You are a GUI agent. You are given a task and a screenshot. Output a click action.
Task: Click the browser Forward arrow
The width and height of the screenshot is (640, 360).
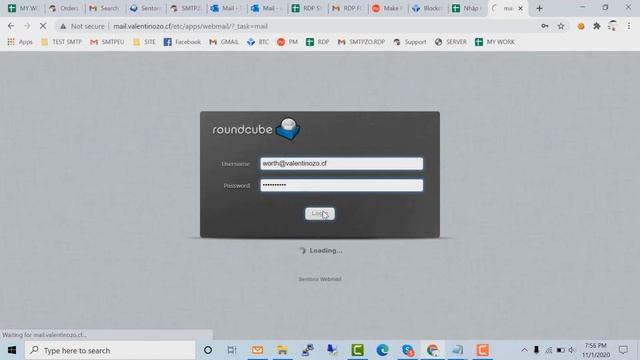coord(27,26)
